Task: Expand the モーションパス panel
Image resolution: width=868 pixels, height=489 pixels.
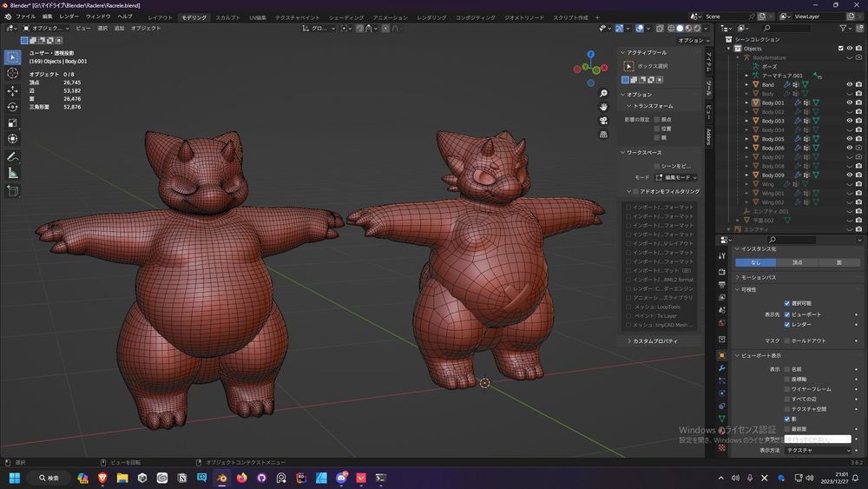Action: pyautogui.click(x=737, y=277)
